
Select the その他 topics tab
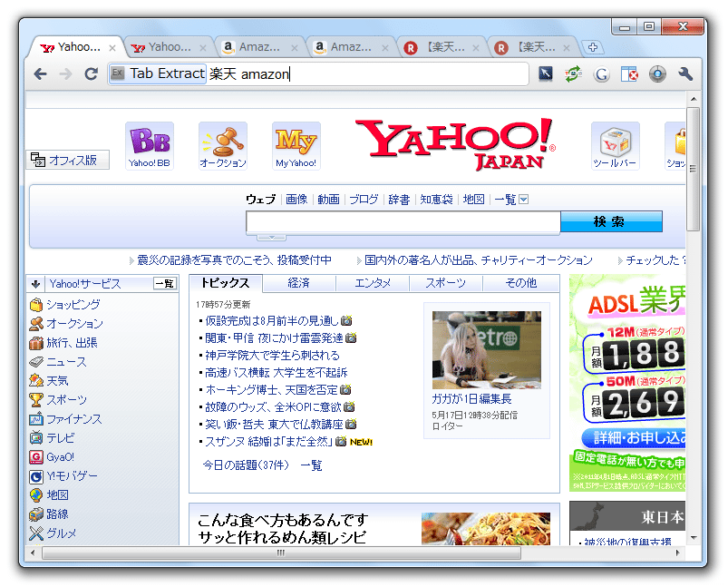tap(521, 282)
